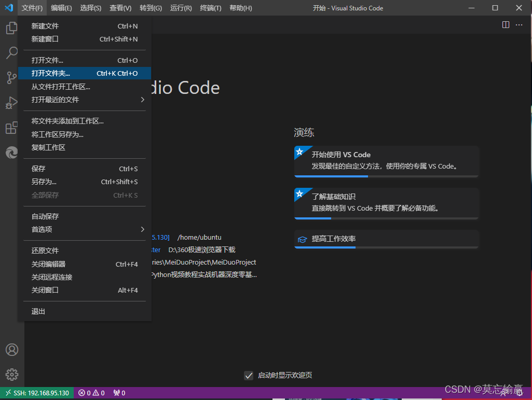The width and height of the screenshot is (532, 400).
Task: Open the errors and warnings status item
Action: point(91,393)
